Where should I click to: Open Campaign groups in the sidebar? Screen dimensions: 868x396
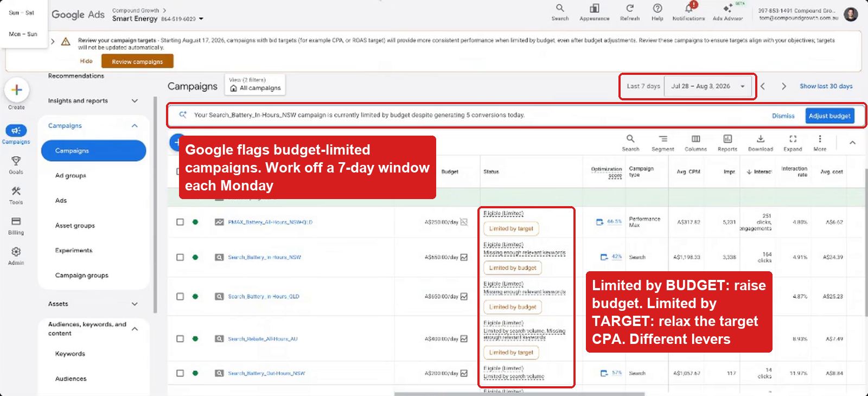(x=82, y=276)
